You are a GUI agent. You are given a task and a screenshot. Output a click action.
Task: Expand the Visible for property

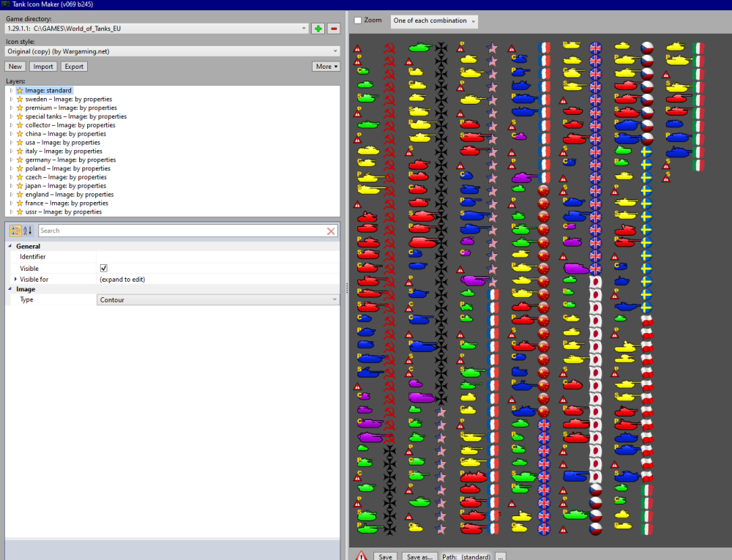point(15,279)
